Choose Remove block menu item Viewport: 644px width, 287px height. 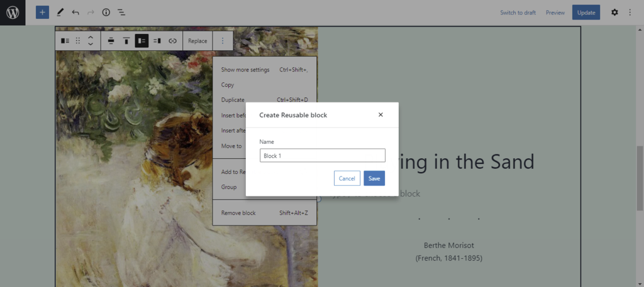(x=265, y=213)
